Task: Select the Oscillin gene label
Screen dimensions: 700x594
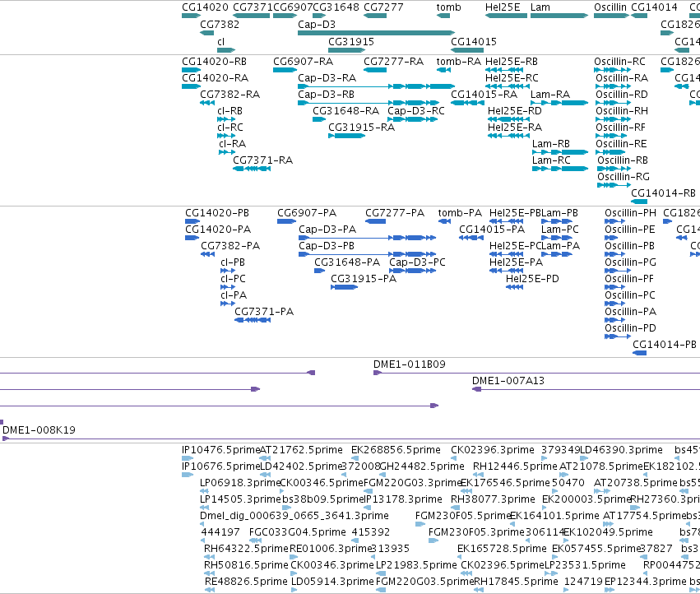Action: click(610, 7)
